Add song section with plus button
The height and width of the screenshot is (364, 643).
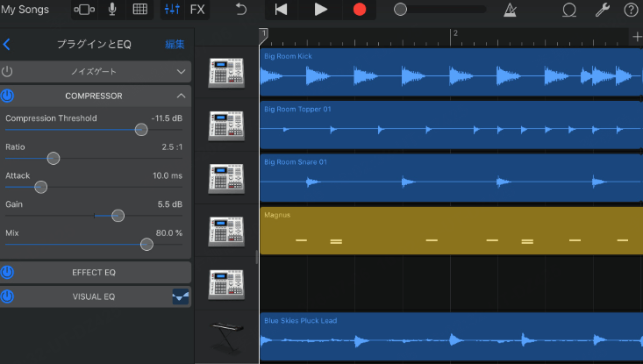click(637, 37)
